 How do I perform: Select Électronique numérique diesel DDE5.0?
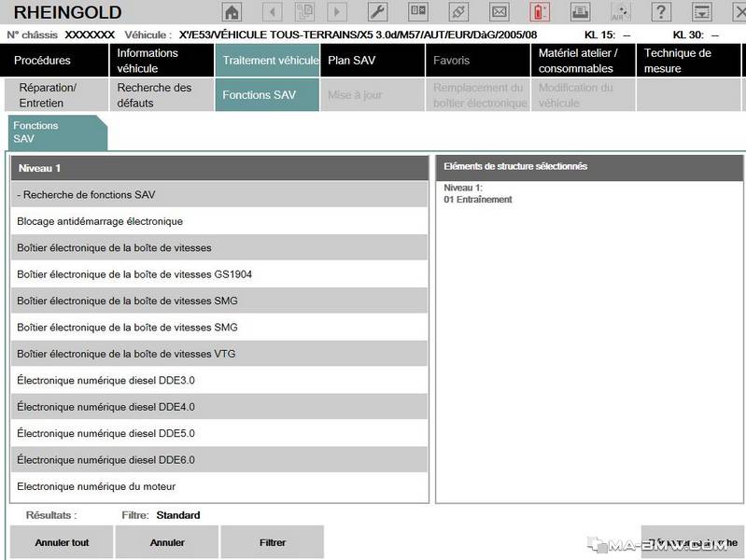click(219, 433)
